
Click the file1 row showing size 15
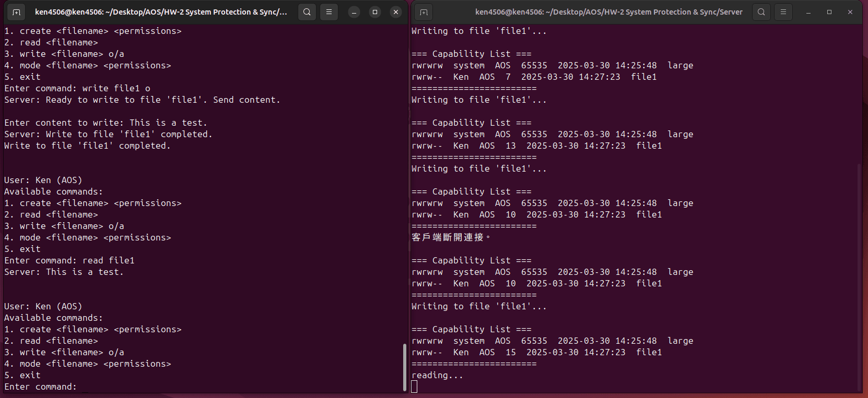pos(536,353)
